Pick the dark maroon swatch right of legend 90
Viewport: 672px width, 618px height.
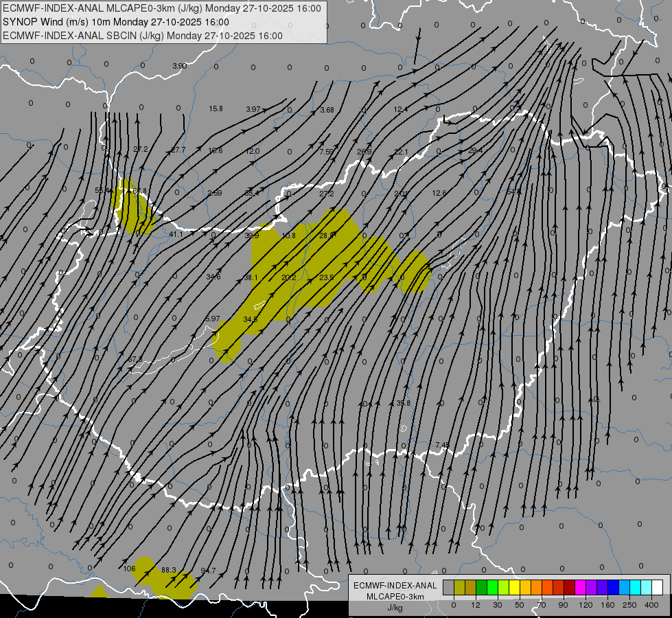coord(570,588)
